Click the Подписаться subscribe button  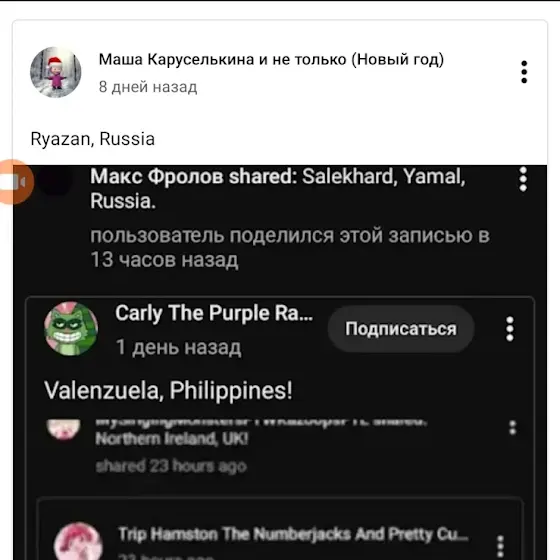point(401,329)
